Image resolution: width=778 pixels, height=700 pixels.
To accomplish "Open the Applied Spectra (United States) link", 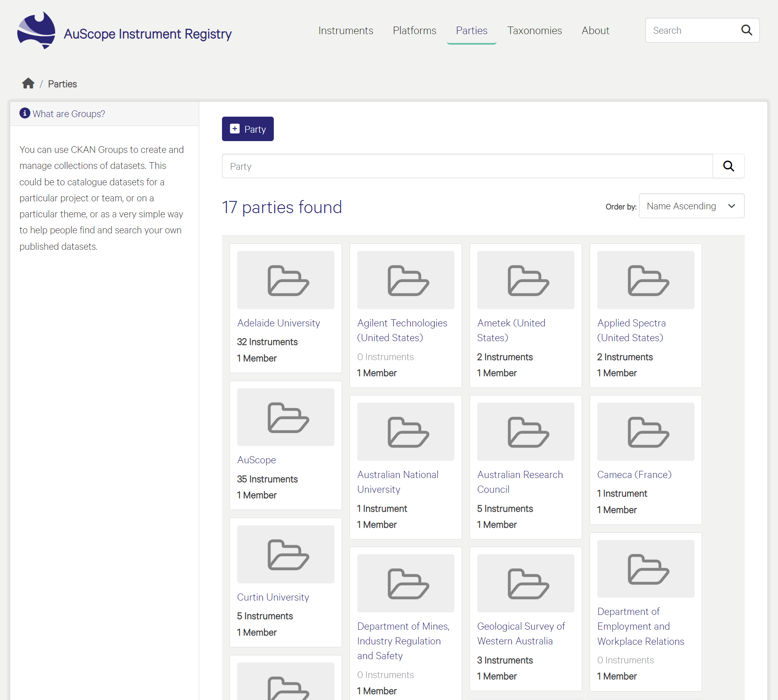I will [x=631, y=330].
